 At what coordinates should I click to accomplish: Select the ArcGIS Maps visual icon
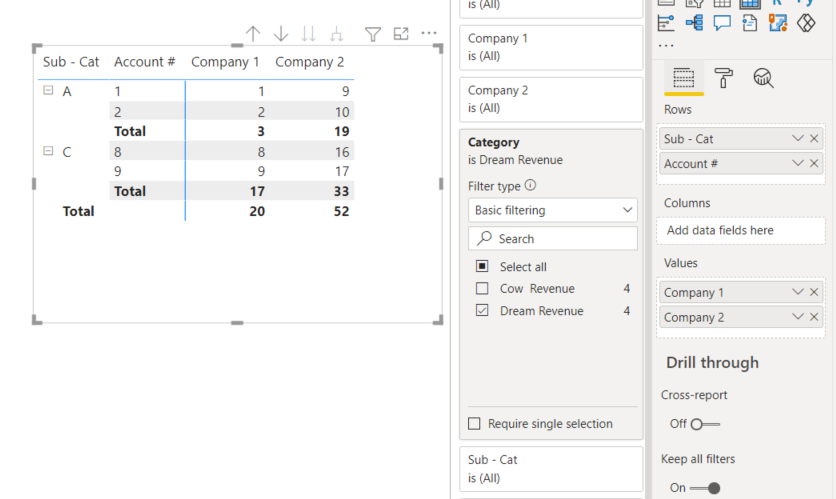pos(778,23)
